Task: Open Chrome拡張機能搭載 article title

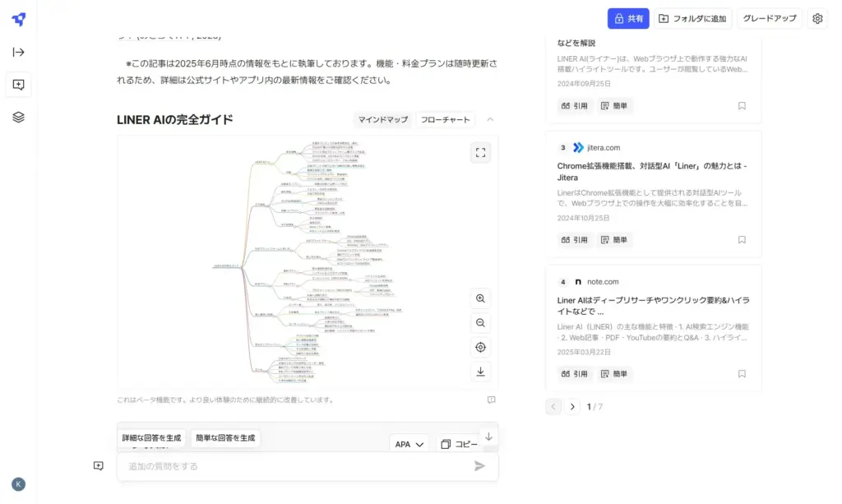Action: tap(652, 172)
